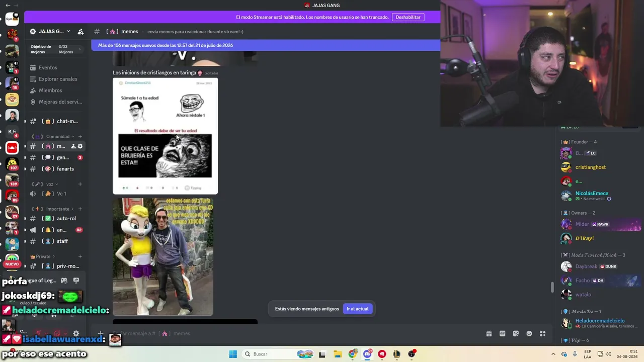Open sticker picker in message bar
The width and height of the screenshot is (644, 362).
coord(516,333)
